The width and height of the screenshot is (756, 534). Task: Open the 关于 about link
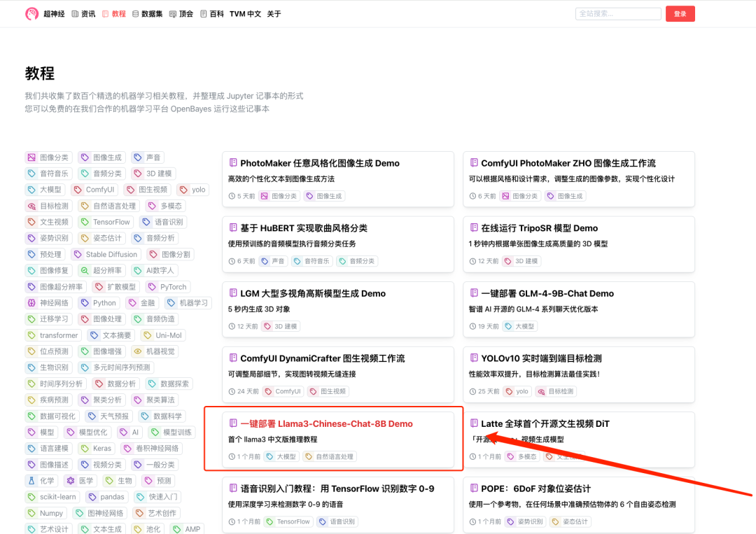pos(274,14)
